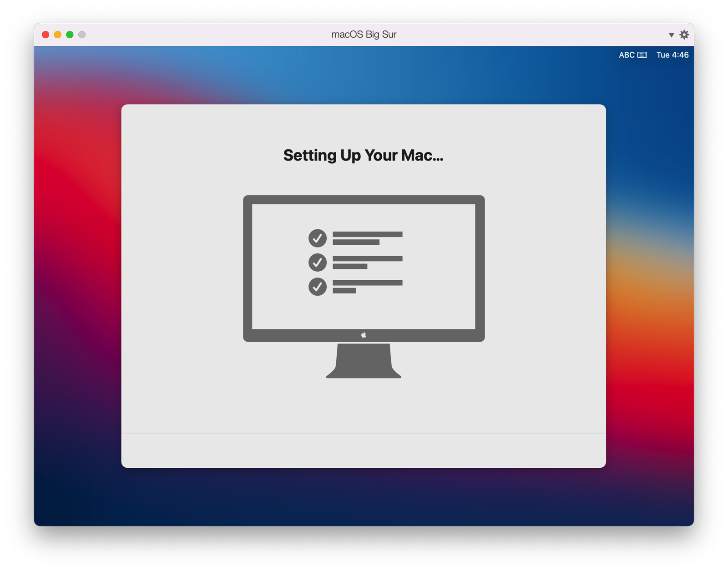Click the Apple logo on the monitor bezel
The image size is (728, 571).
click(364, 335)
